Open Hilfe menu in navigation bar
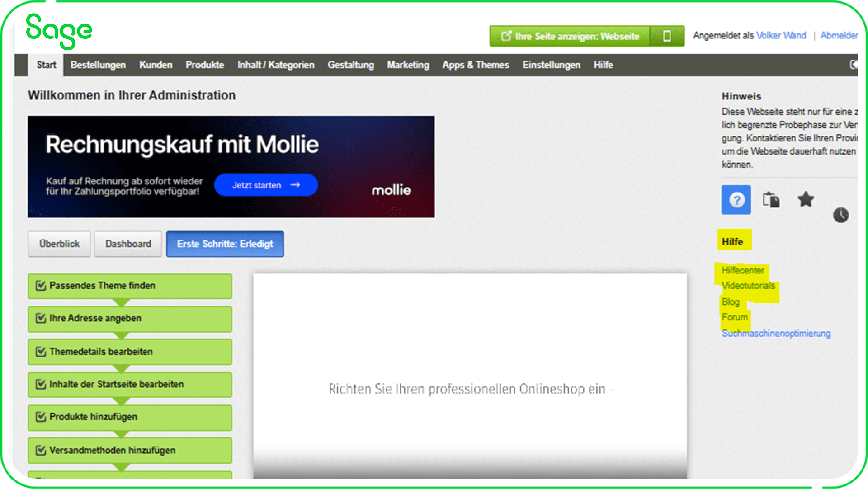The height and width of the screenshot is (489, 868). [x=603, y=65]
